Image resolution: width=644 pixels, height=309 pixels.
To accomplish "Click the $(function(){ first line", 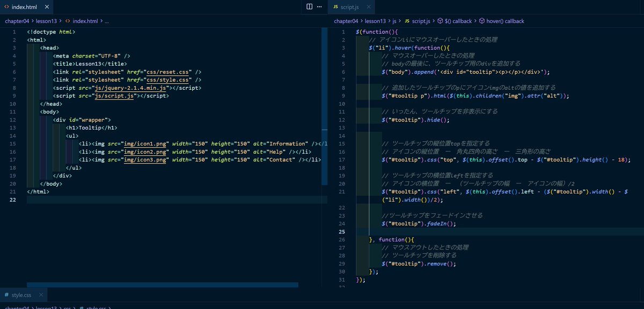I will 377,32.
